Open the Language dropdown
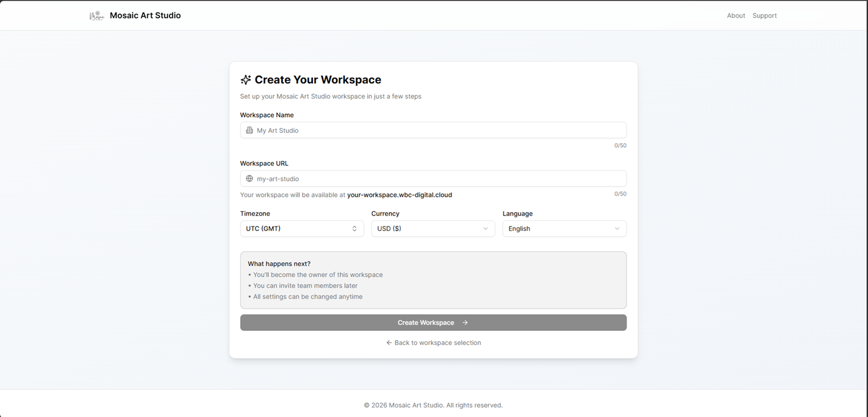Image resolution: width=868 pixels, height=417 pixels. tap(564, 228)
